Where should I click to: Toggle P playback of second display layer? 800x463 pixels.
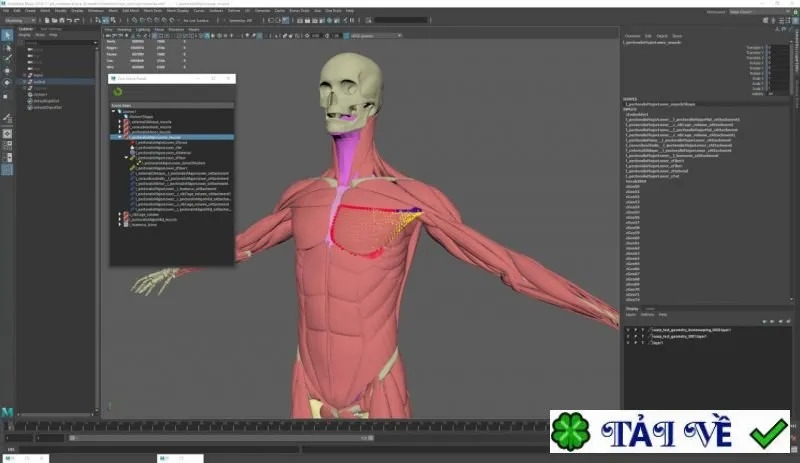point(635,336)
